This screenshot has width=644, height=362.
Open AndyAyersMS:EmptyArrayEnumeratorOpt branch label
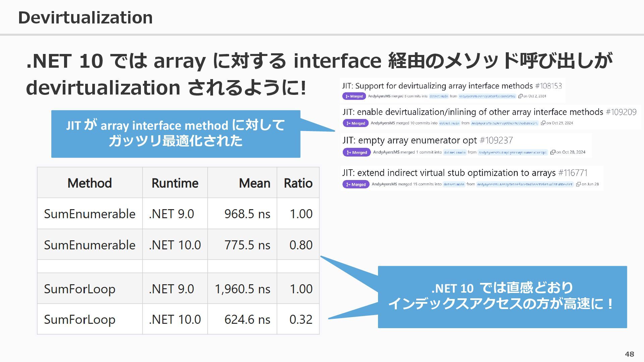513,152
